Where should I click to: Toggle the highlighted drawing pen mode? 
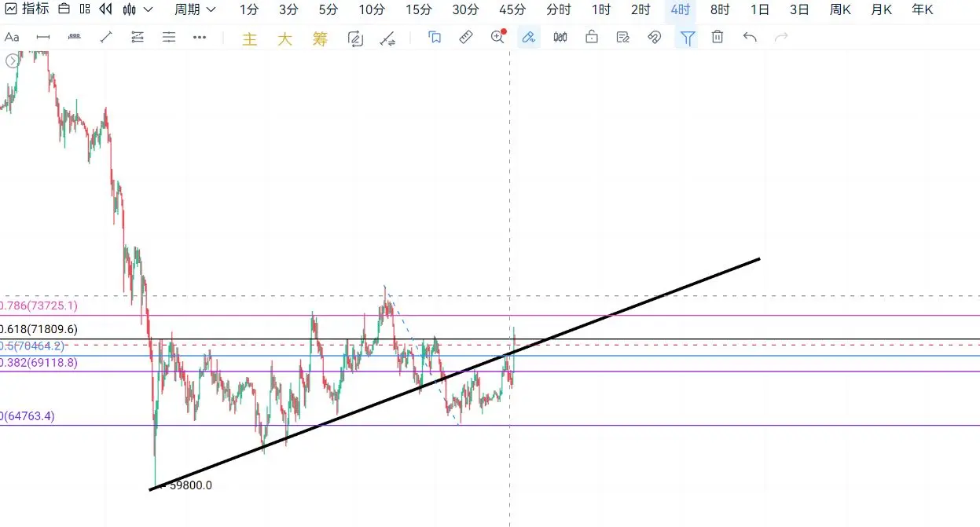529,37
